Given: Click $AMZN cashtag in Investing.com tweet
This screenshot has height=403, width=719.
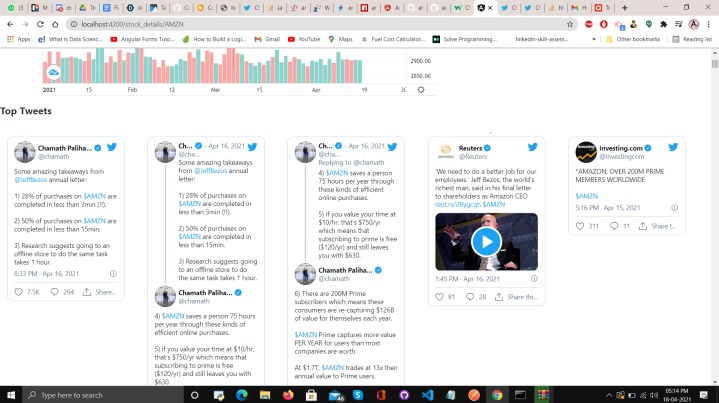Looking at the screenshot, I should coord(586,196).
